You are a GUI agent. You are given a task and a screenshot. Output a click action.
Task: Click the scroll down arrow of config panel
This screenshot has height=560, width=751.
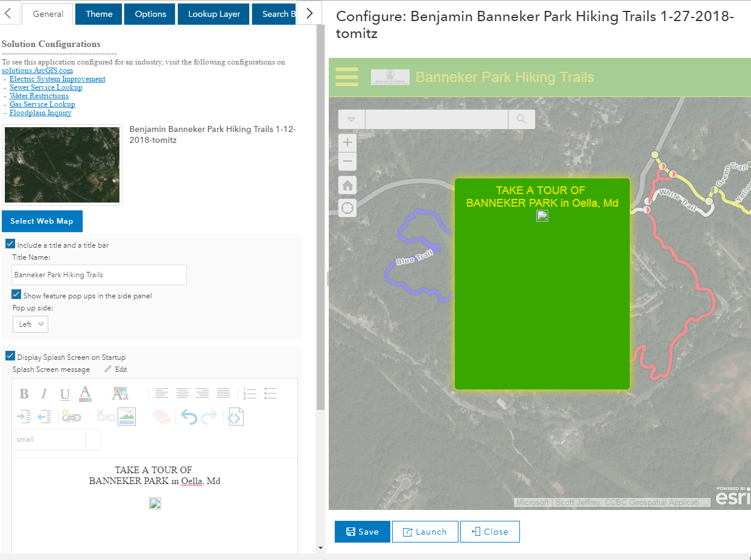(320, 548)
